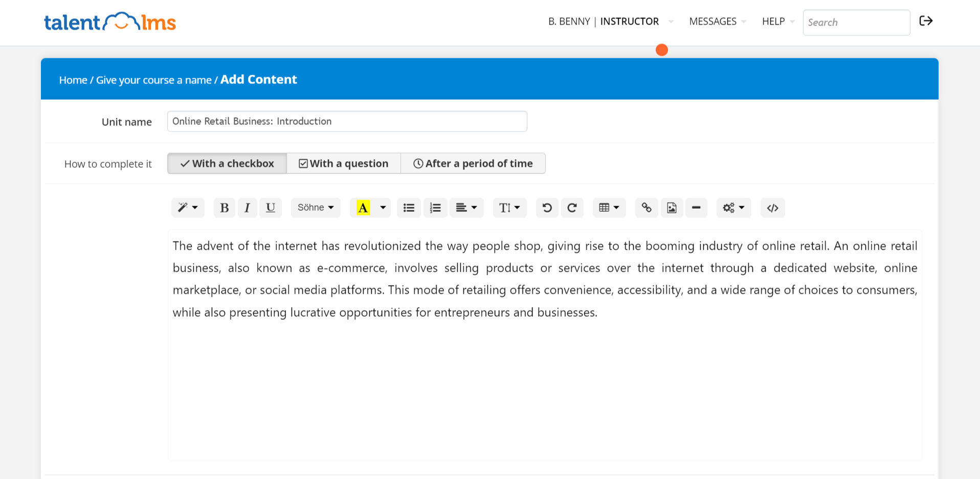980x479 pixels.
Task: Apply italic formatting
Action: (247, 208)
